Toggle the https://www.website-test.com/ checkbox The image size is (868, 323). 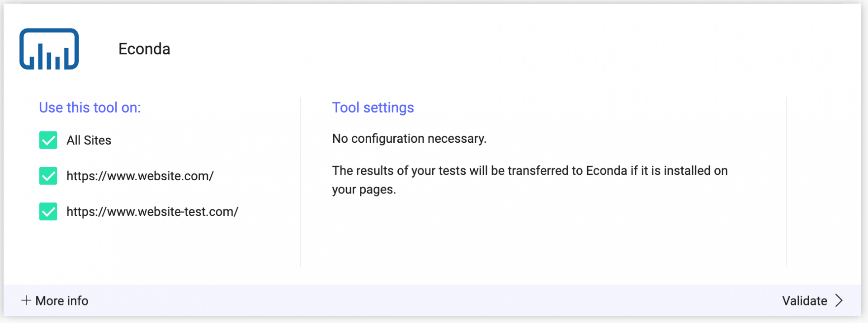click(48, 211)
